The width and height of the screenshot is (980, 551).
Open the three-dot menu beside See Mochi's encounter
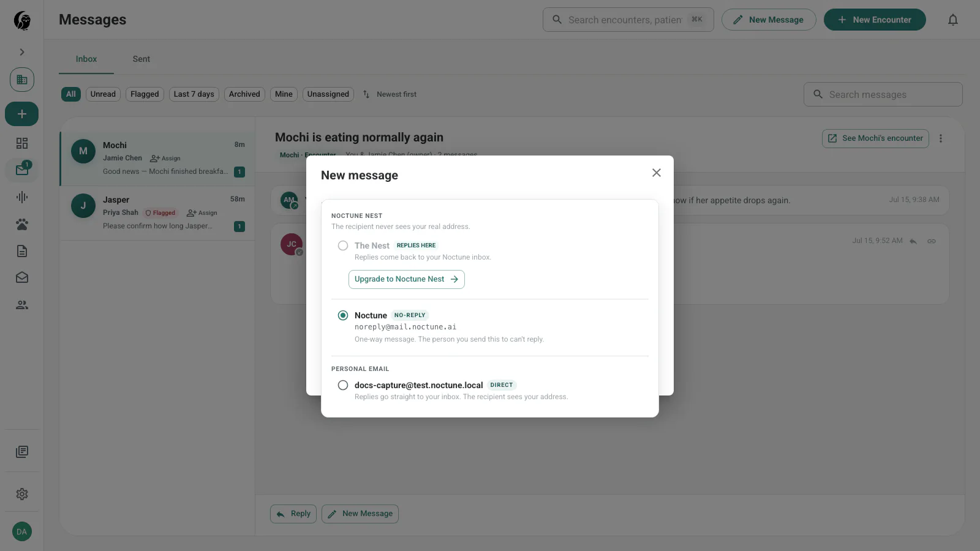pyautogui.click(x=941, y=138)
